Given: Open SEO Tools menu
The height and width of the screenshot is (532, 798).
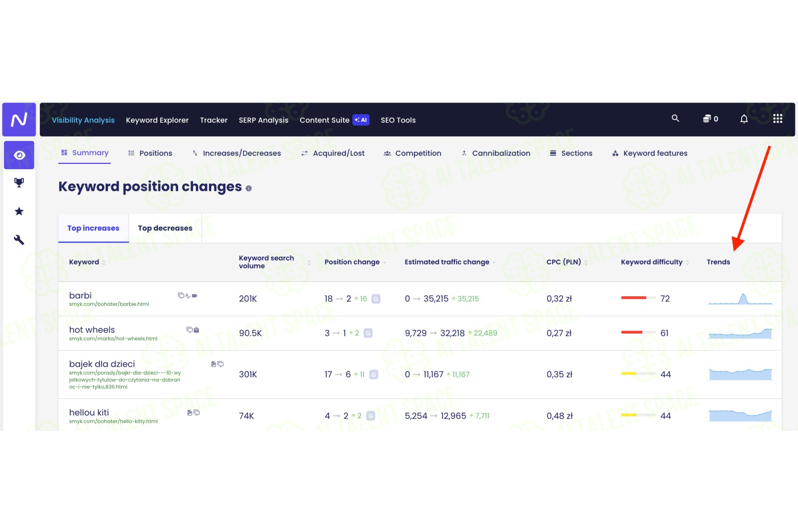Looking at the screenshot, I should (398, 120).
